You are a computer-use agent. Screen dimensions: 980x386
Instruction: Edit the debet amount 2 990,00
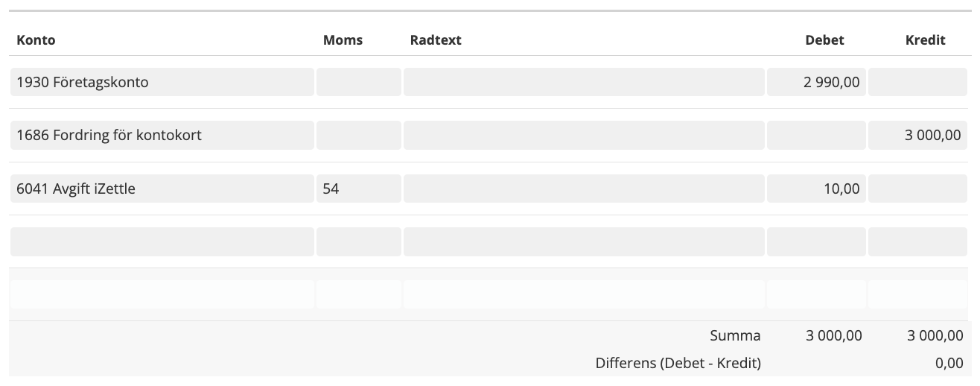point(816,82)
